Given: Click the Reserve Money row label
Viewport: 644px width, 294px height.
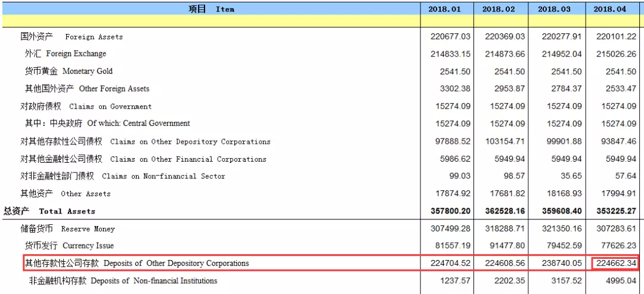Looking at the screenshot, I should coord(68,229).
